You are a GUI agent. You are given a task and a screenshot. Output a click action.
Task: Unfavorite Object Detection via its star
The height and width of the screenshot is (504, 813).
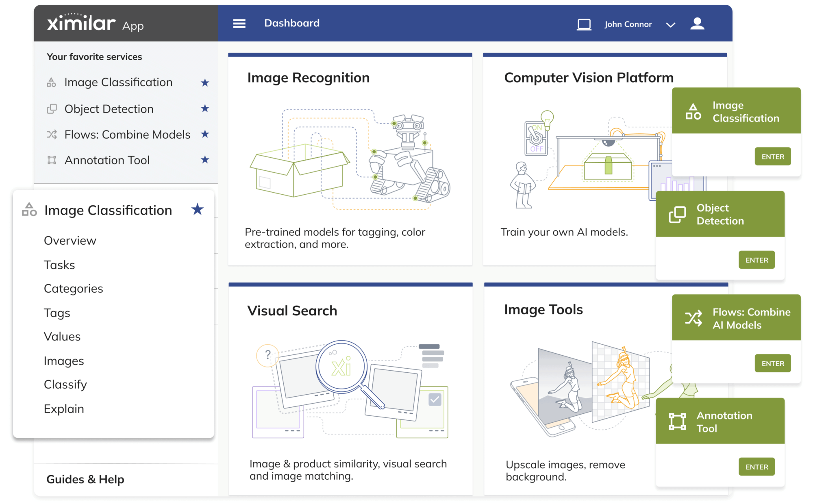[205, 109]
